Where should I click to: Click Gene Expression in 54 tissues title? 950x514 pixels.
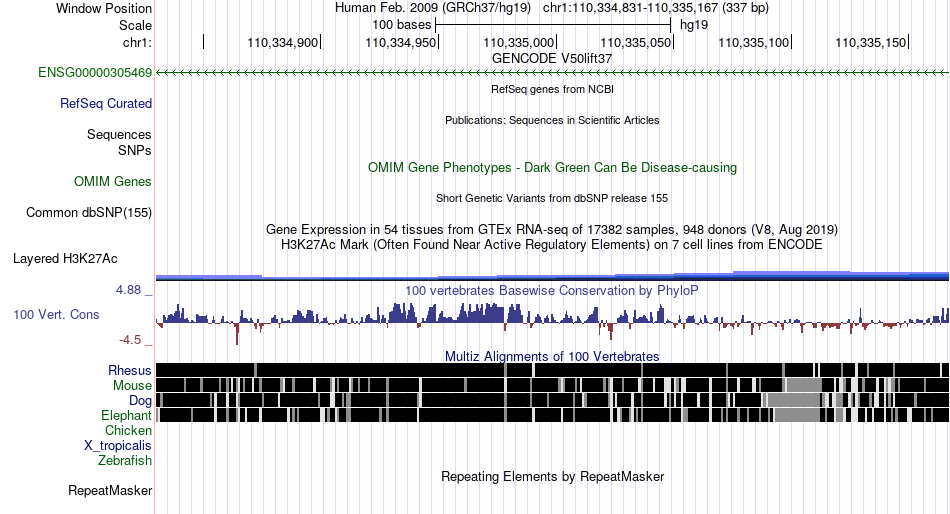(552, 230)
